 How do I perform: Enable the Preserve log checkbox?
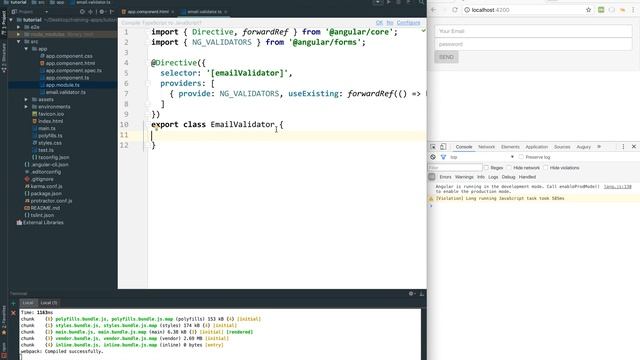pos(521,157)
